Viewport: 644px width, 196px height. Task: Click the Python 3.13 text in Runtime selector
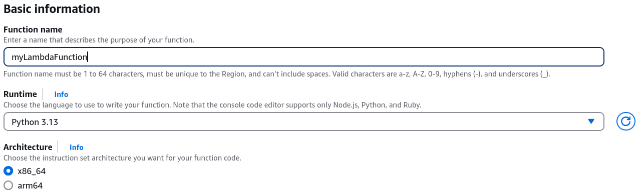click(x=35, y=121)
